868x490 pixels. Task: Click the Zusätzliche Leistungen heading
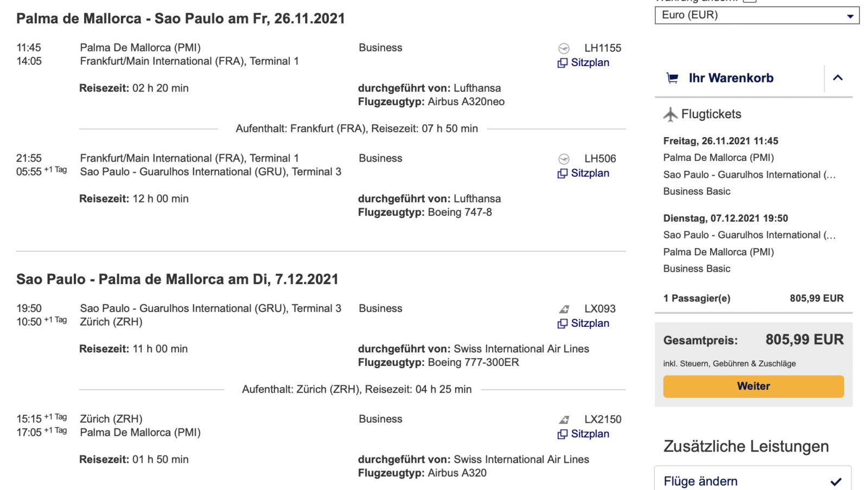tap(746, 447)
